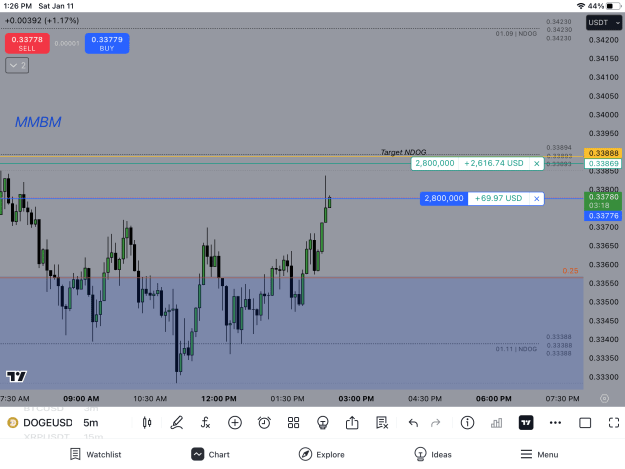
Task: Open the candlestick chart type selector
Action: click(147, 423)
